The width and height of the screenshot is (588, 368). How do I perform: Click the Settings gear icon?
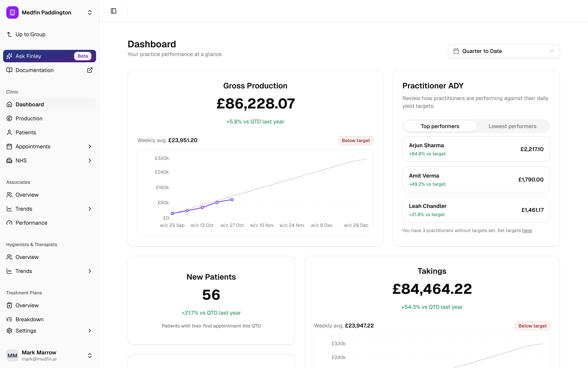point(9,331)
